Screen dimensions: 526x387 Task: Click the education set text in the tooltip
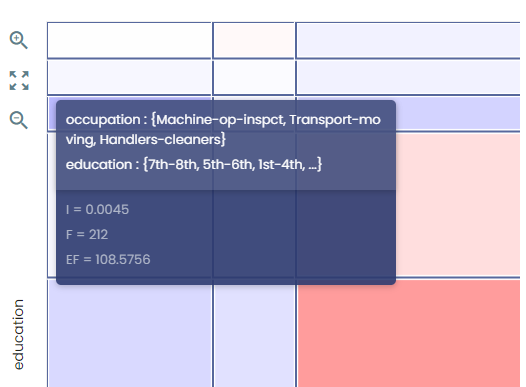coord(194,164)
